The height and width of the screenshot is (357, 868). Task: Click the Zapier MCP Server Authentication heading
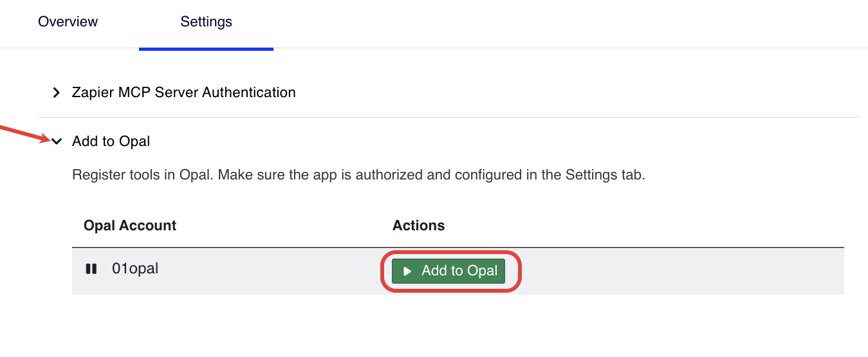(184, 93)
